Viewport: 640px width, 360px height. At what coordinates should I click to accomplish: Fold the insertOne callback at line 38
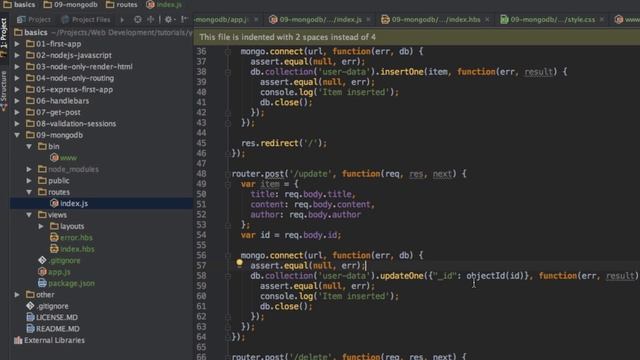(x=228, y=72)
